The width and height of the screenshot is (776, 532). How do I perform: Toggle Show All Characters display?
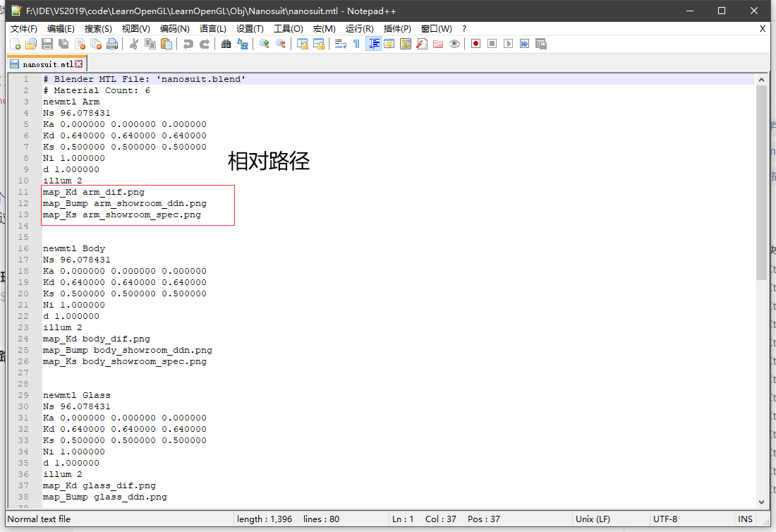[356, 43]
